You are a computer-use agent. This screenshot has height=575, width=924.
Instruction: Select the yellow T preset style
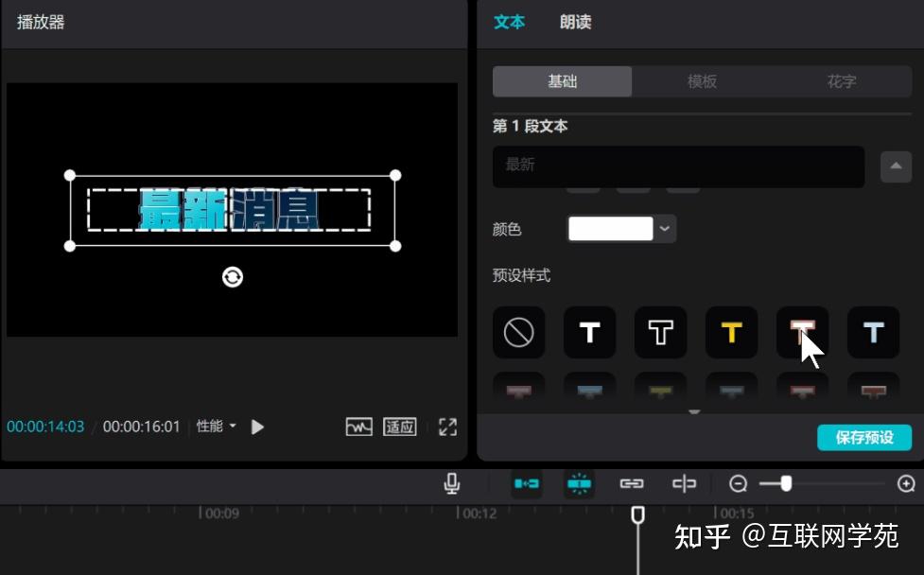pyautogui.click(x=731, y=332)
